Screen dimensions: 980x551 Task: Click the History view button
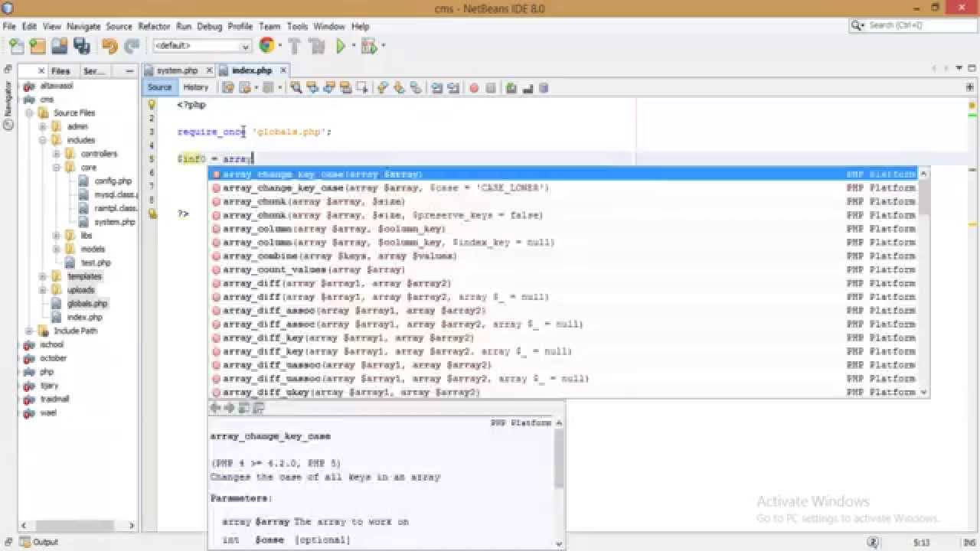[x=196, y=87]
